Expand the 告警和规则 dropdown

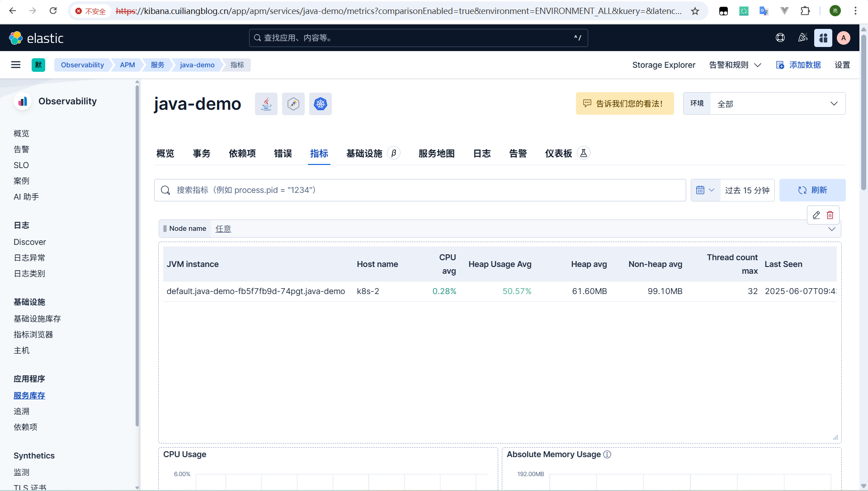coord(735,65)
